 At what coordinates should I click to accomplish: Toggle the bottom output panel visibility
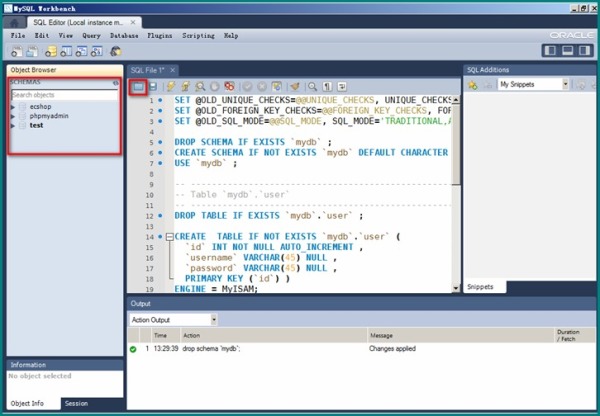(x=567, y=51)
